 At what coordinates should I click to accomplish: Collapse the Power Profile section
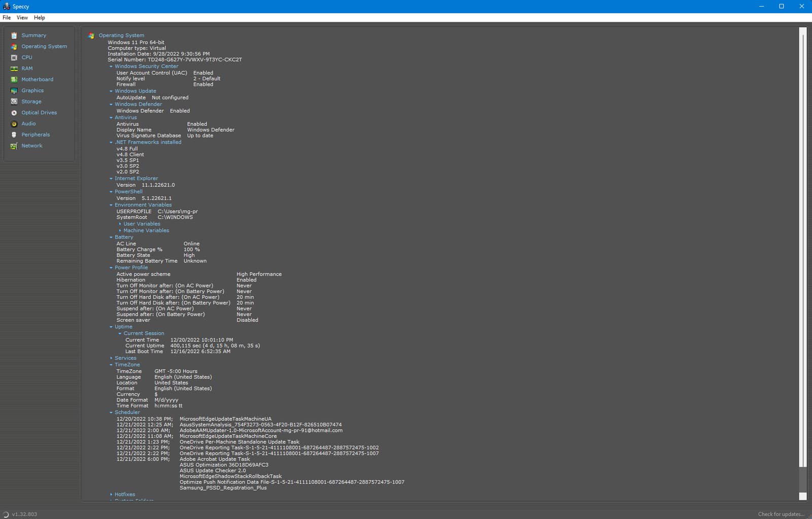(111, 268)
